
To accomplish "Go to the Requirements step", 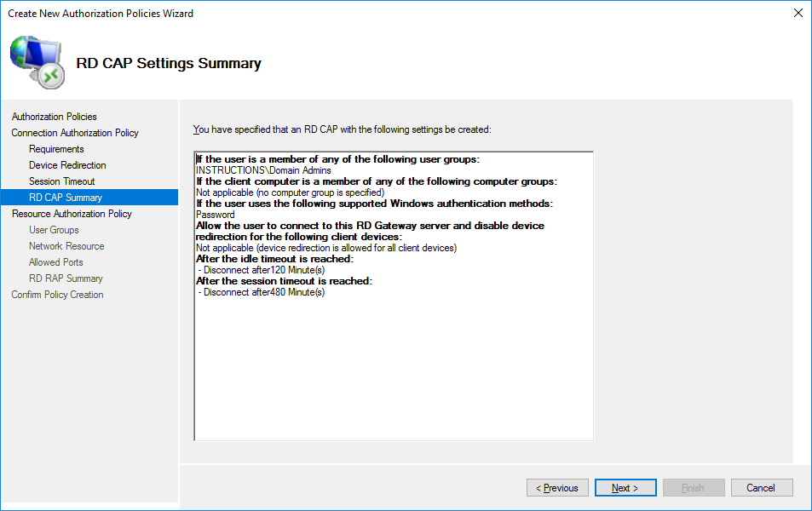I will pyautogui.click(x=56, y=149).
